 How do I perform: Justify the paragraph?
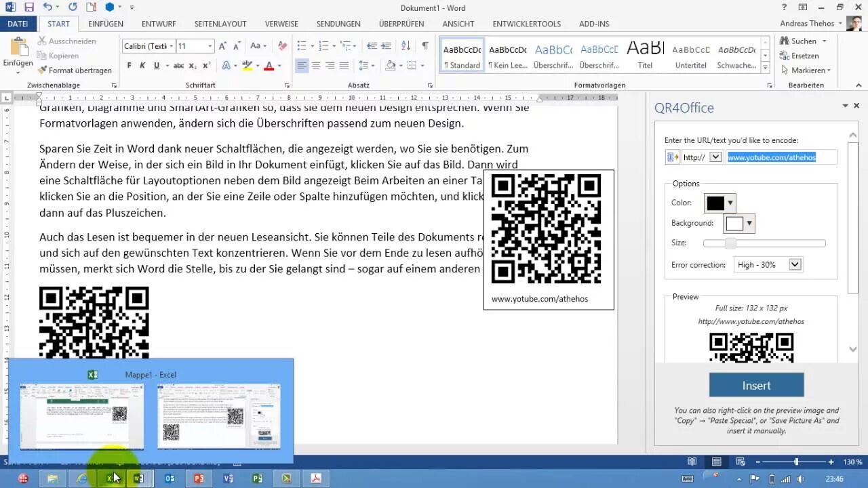point(344,66)
